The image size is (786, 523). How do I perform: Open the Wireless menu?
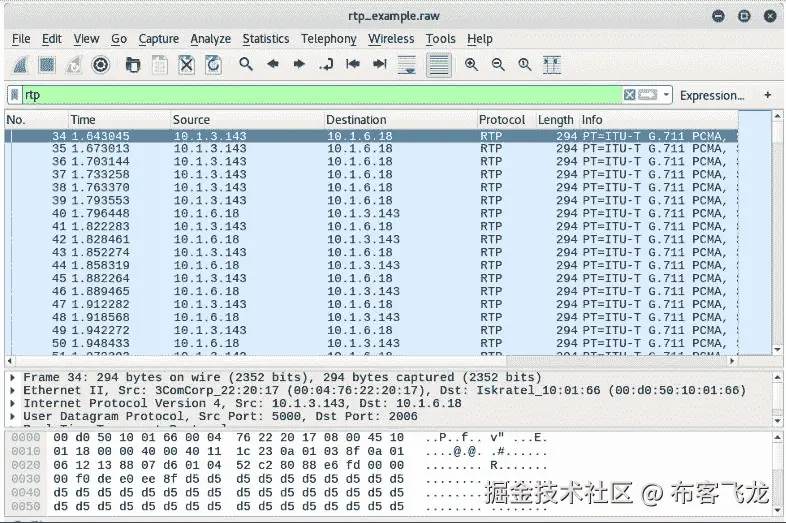(391, 39)
